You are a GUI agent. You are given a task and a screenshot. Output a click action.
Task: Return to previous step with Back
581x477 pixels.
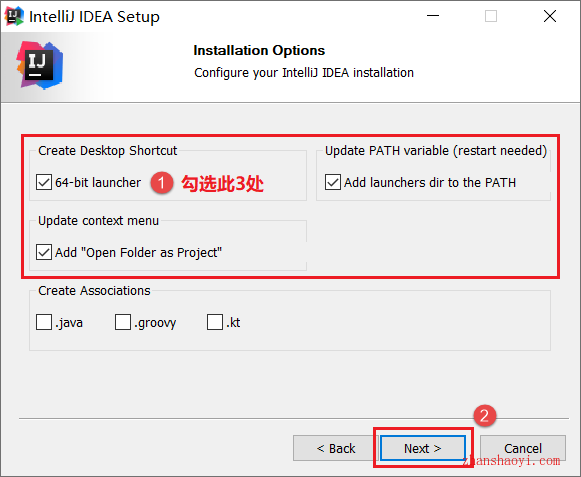(x=336, y=448)
